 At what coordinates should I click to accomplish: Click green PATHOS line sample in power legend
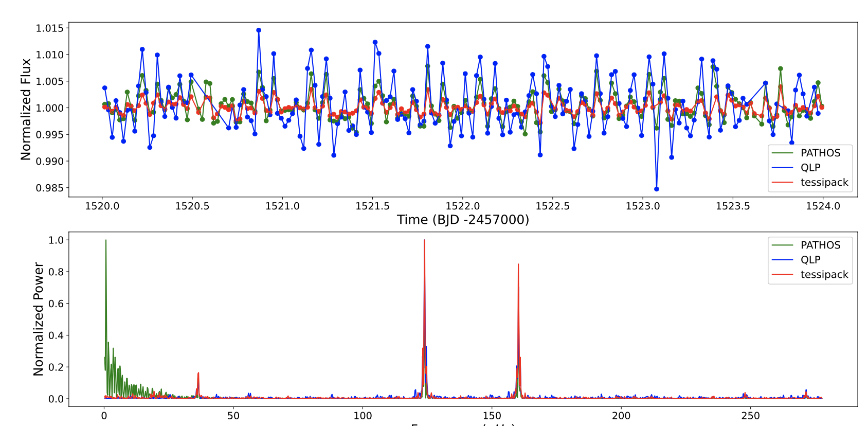click(x=783, y=245)
